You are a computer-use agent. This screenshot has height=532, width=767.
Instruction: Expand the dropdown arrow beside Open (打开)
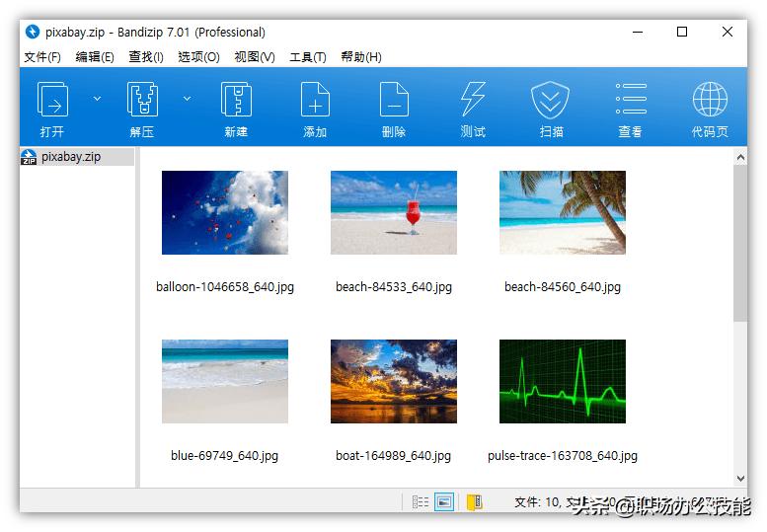[x=97, y=99]
